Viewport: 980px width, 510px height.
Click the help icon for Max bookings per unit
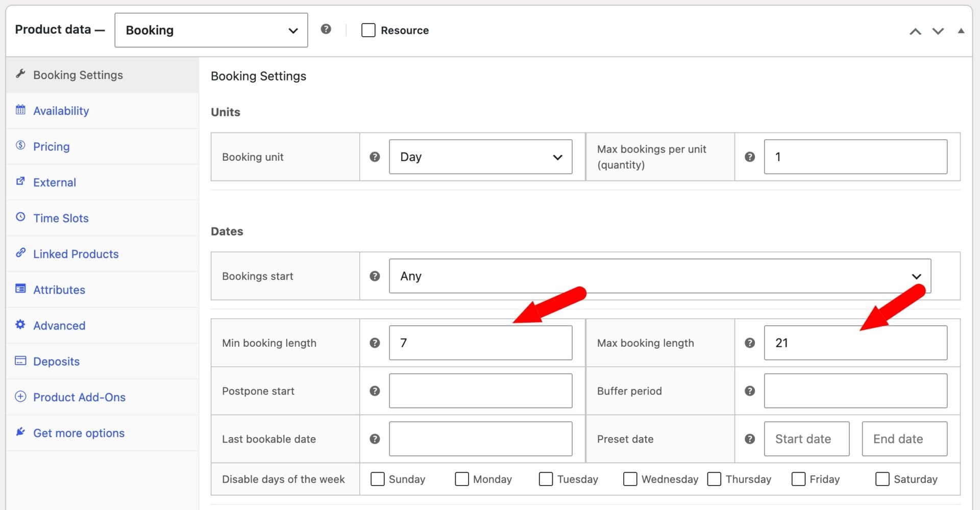pos(750,157)
